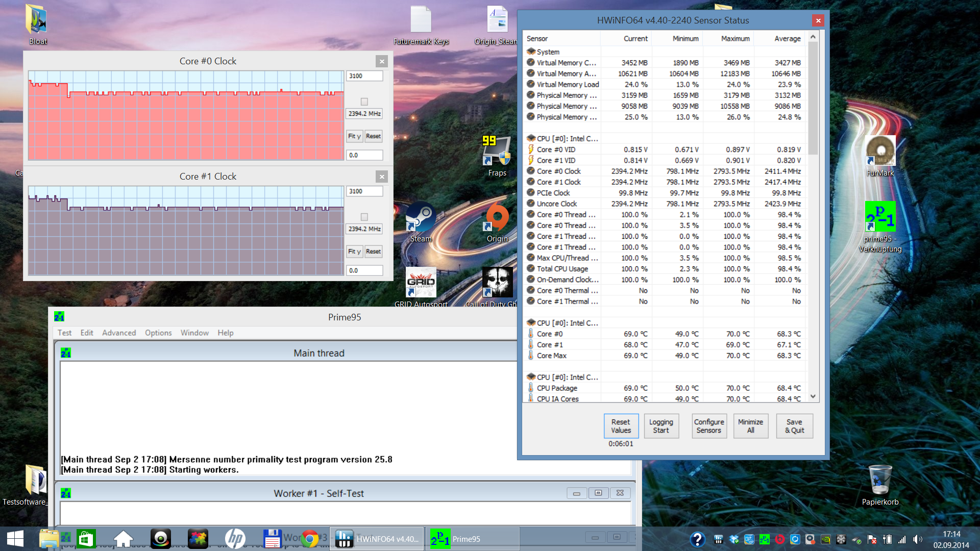The width and height of the screenshot is (980, 551).
Task: Toggle checkbox in Core #1 Clock graph
Action: click(x=364, y=217)
